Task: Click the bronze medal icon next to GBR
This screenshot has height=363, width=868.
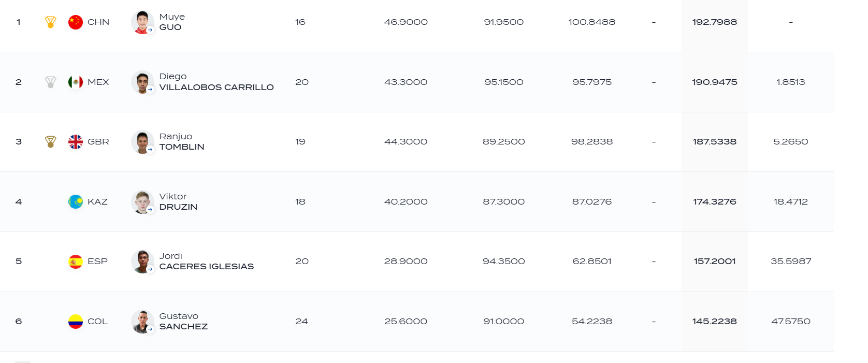Action: pos(50,141)
